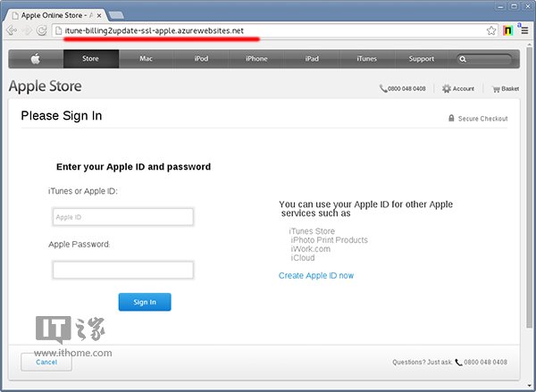Viewport: 536px width, 392px height.
Task: Click the Cancel button
Action: 46,362
